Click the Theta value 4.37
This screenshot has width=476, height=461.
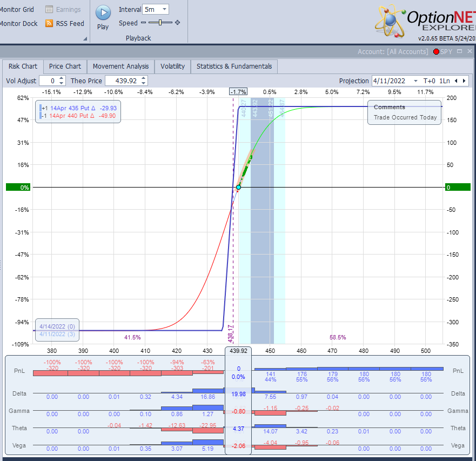pos(238,429)
